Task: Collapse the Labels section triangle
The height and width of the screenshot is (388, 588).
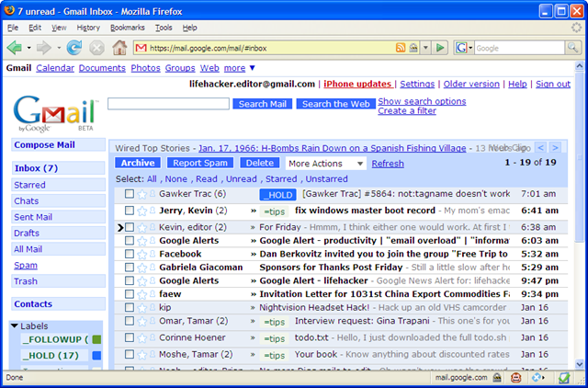Action: click(x=15, y=325)
